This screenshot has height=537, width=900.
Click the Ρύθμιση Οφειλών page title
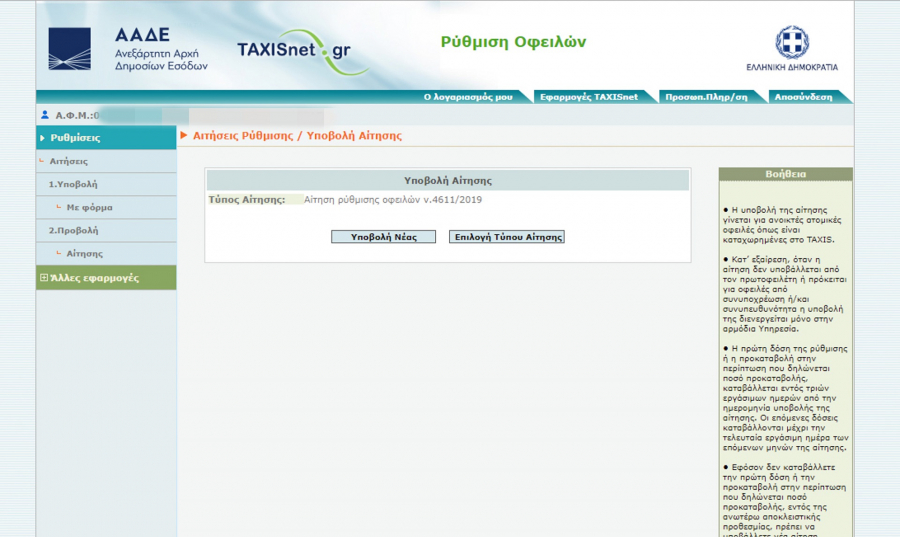(x=513, y=42)
